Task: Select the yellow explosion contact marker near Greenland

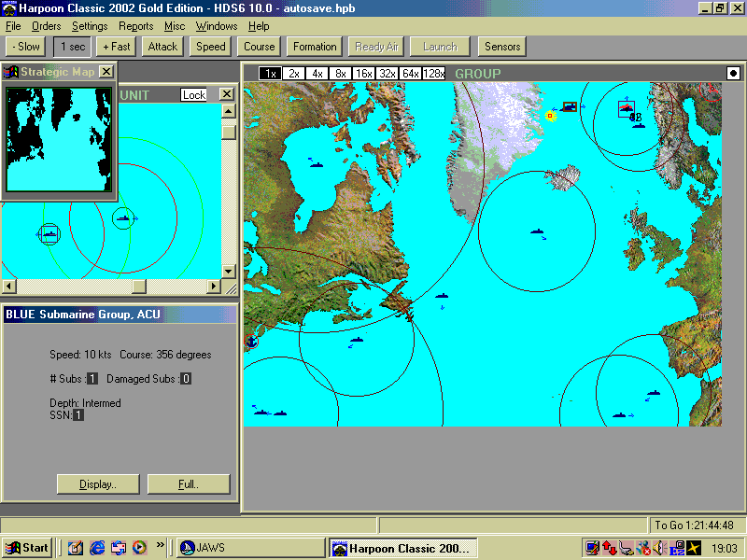Action: 550,116
